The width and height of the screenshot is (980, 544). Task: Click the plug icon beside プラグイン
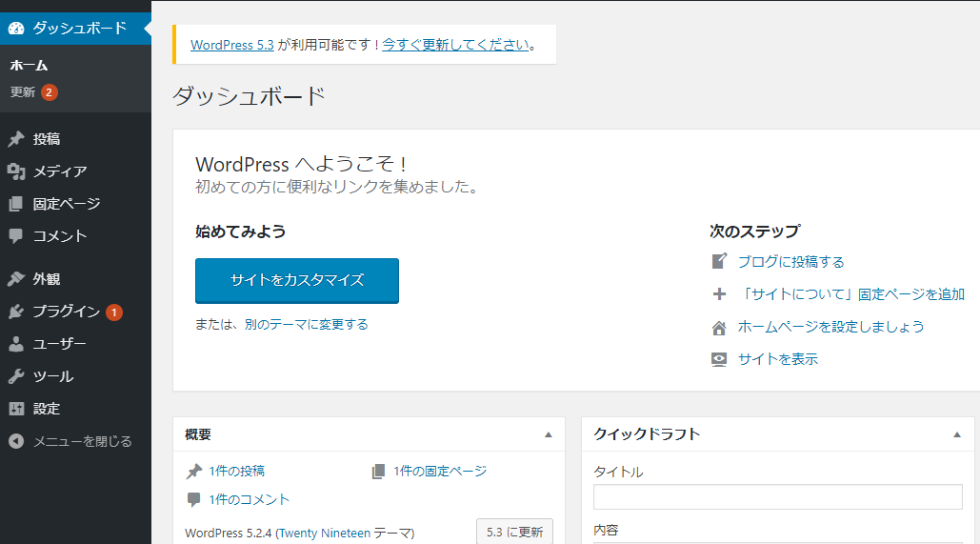[16, 312]
